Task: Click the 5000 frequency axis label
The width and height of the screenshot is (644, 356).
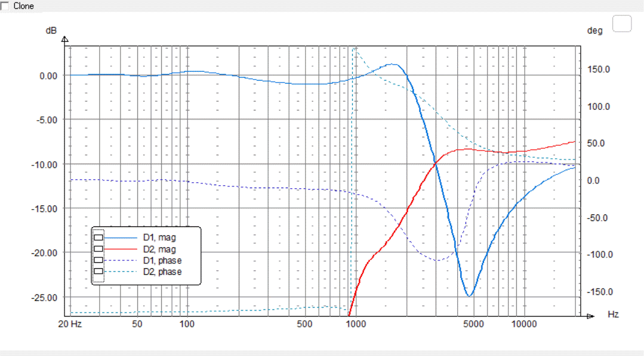Action: coord(473,324)
